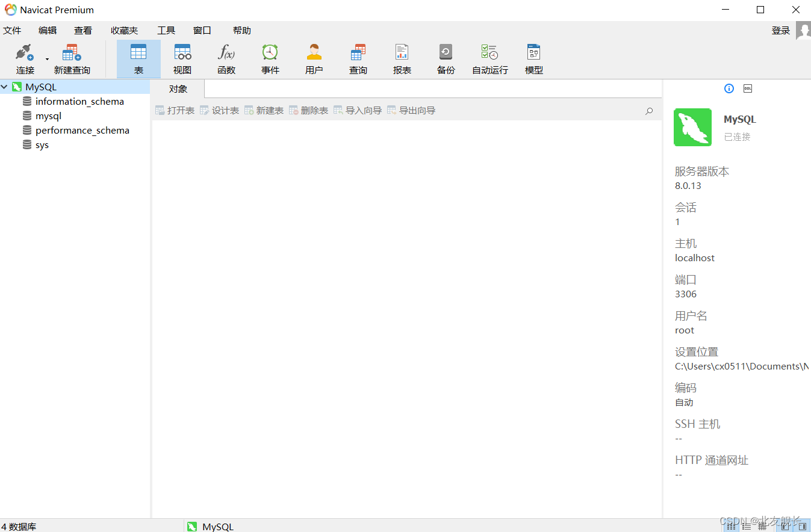Open the 窗口 menu
This screenshot has height=532, width=811.
coord(202,30)
